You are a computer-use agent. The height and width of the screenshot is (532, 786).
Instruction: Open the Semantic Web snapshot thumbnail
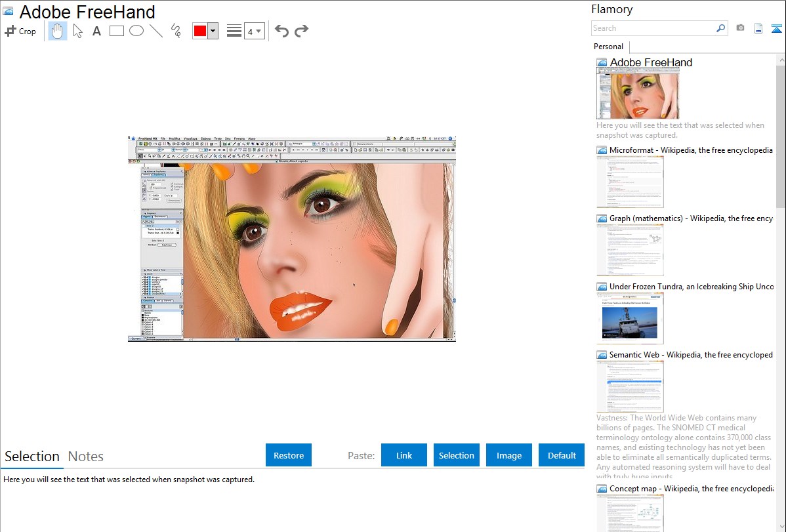(x=630, y=386)
